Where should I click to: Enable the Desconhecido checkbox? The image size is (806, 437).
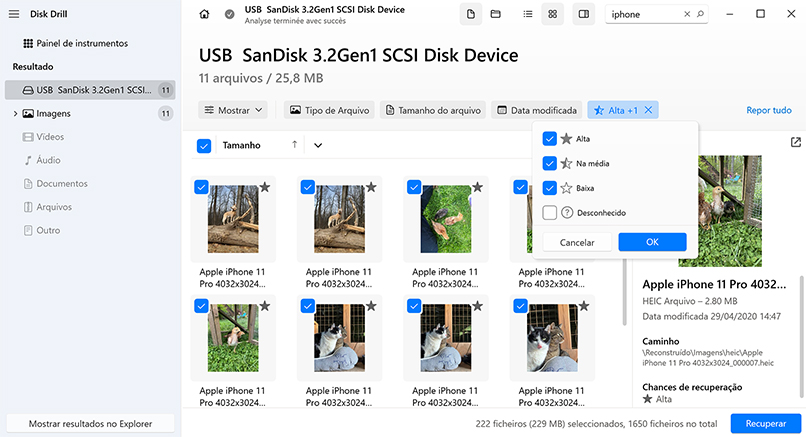(549, 212)
